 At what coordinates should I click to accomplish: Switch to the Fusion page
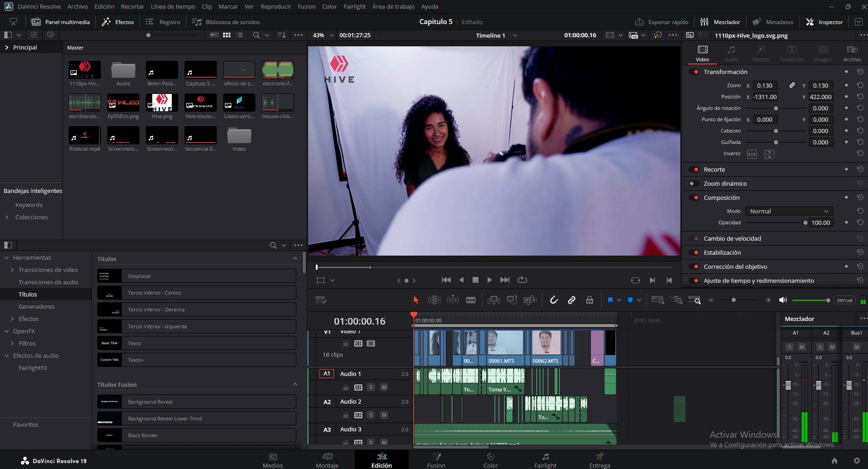(x=436, y=460)
